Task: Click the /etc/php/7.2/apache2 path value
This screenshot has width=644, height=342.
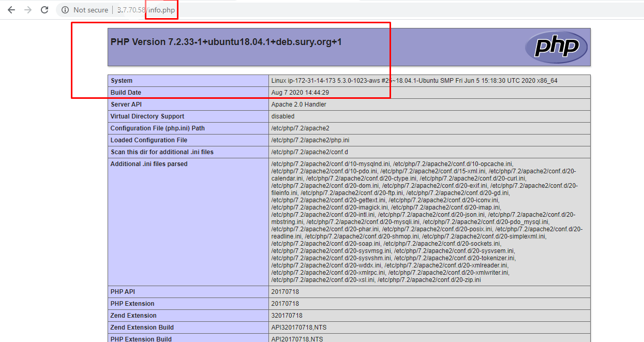Action: (x=300, y=128)
